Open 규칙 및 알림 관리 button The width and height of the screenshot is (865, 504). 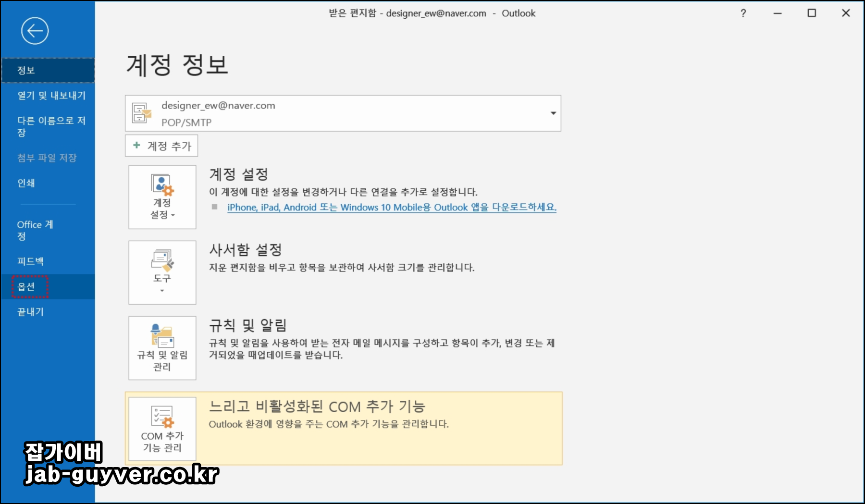click(x=162, y=348)
